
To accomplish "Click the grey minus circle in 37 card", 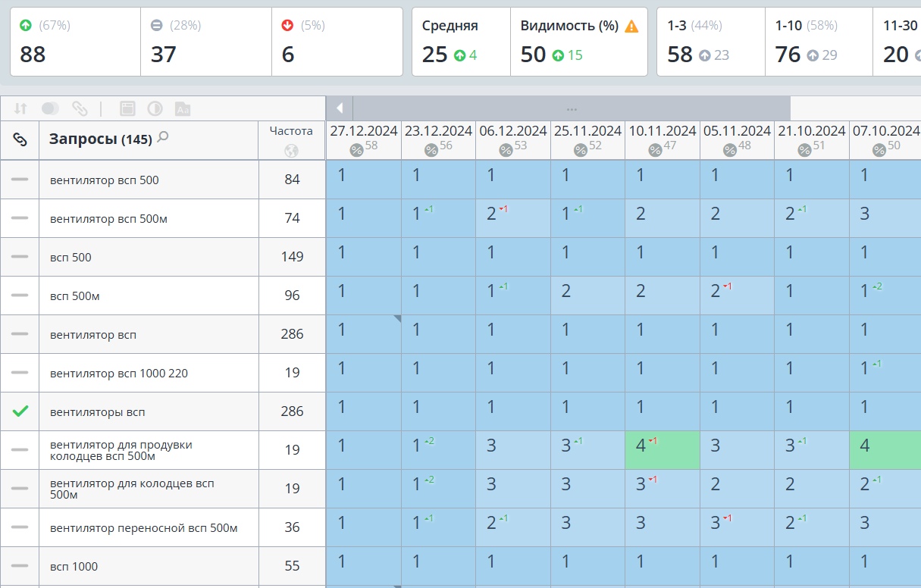I will (157, 26).
